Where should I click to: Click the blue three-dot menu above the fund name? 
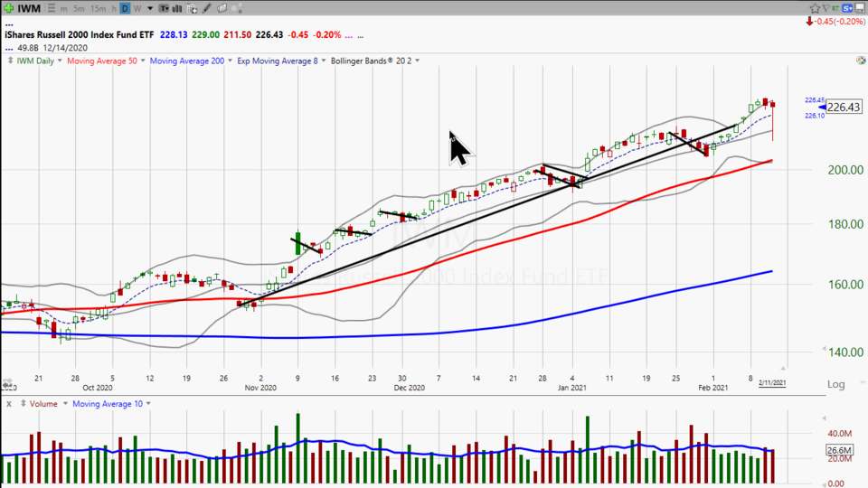pos(9,23)
